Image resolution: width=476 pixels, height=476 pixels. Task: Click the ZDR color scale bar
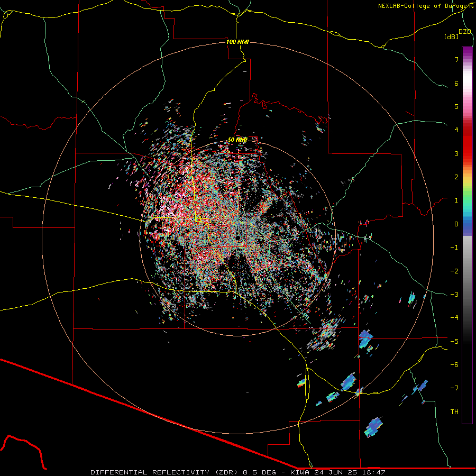[467, 235]
